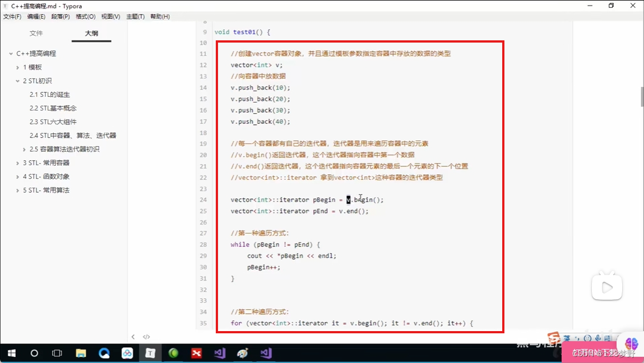
Task: Go to 2.5 容器算法迭代器初识 heading
Action: pos(64,149)
